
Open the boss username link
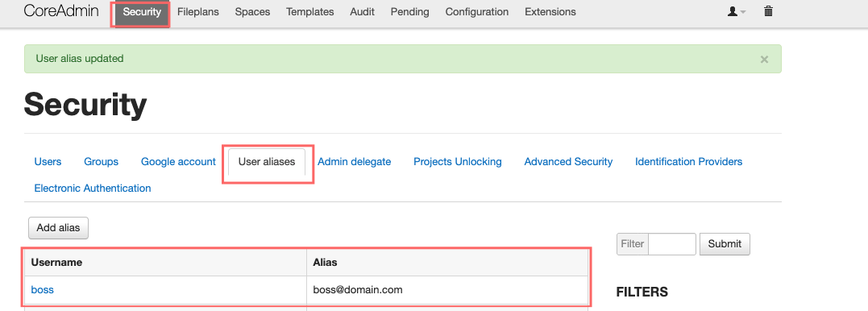click(x=42, y=289)
